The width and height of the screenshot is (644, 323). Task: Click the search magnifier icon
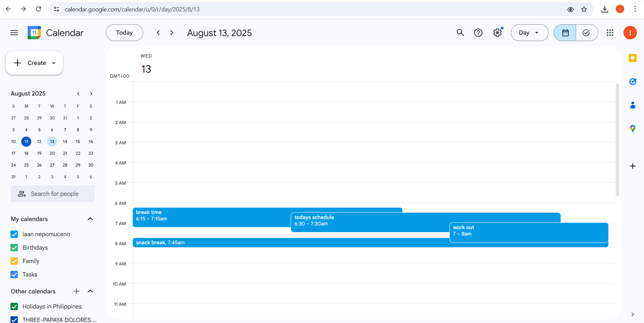[x=460, y=33]
